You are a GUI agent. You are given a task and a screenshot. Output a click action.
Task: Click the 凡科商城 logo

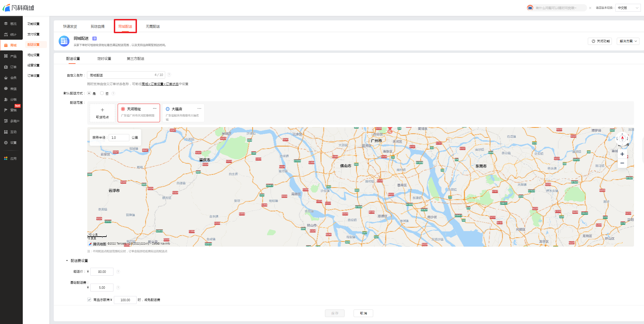19,8
